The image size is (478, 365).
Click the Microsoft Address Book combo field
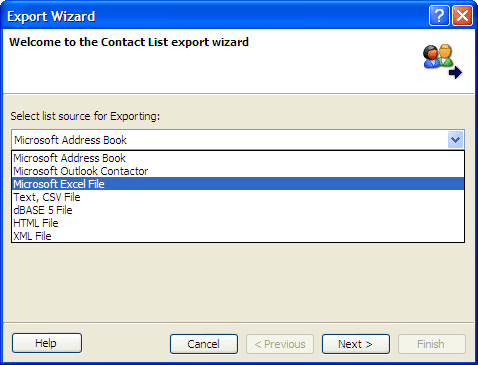pos(238,140)
